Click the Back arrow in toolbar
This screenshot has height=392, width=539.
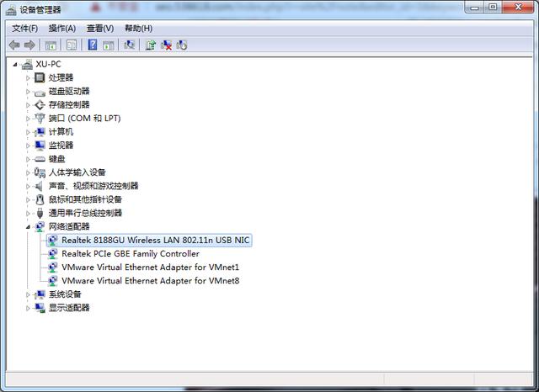click(x=14, y=45)
